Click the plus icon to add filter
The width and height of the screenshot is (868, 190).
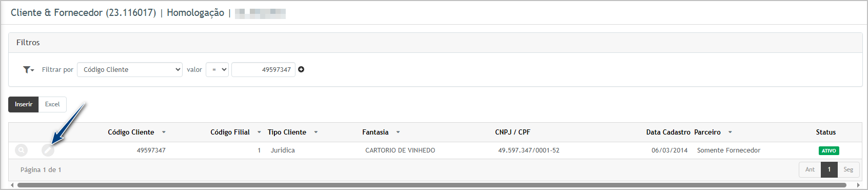[301, 69]
